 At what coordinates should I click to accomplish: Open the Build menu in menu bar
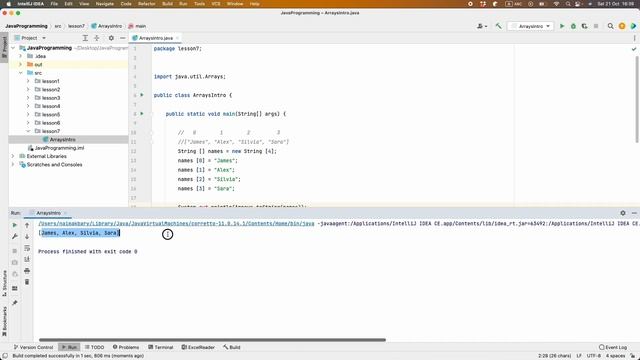(x=167, y=4)
